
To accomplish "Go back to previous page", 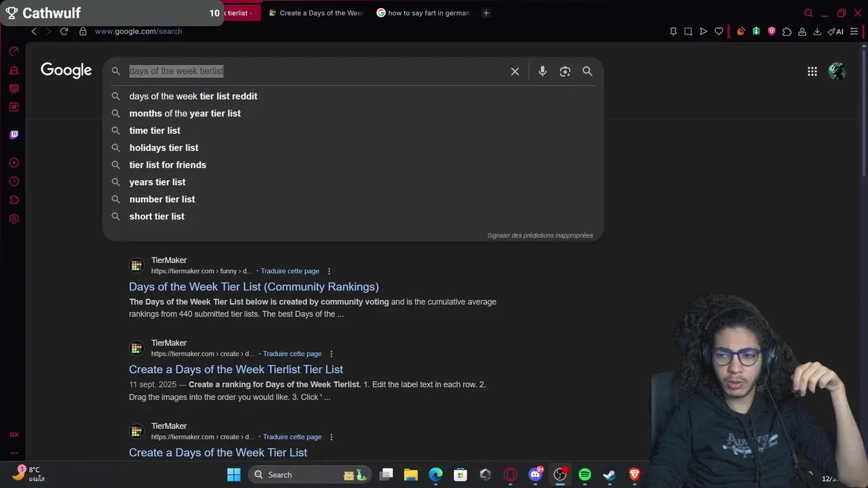I will (x=34, y=31).
